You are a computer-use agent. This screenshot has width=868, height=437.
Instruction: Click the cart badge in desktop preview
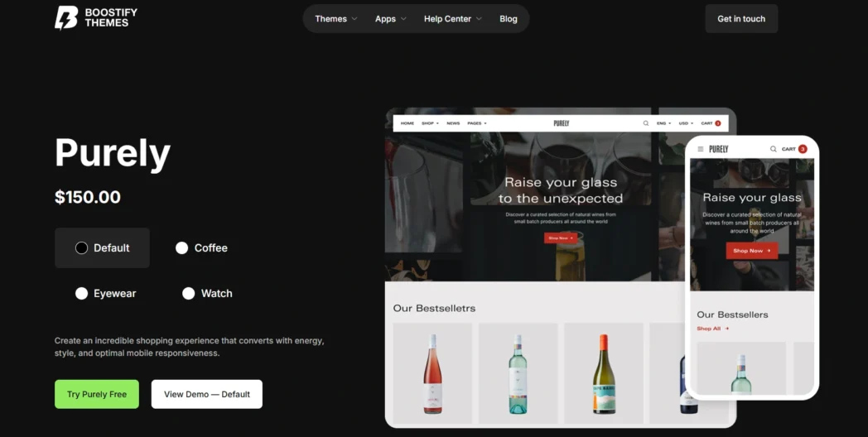pyautogui.click(x=717, y=123)
